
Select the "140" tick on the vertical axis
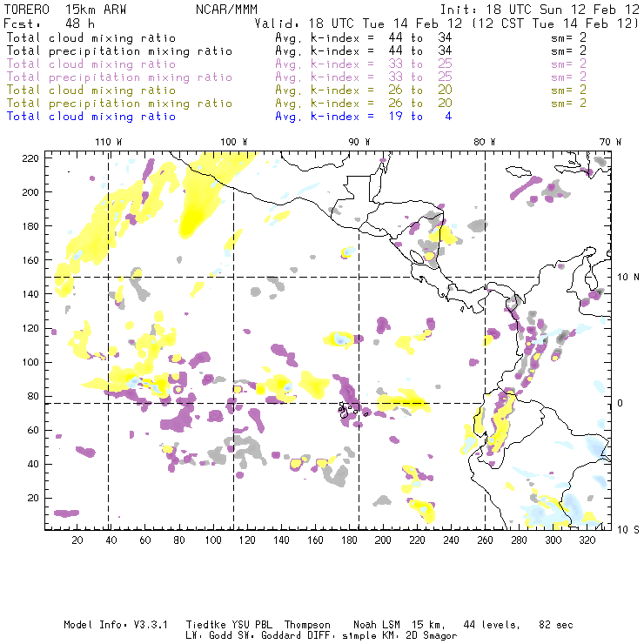pyautogui.click(x=30, y=294)
